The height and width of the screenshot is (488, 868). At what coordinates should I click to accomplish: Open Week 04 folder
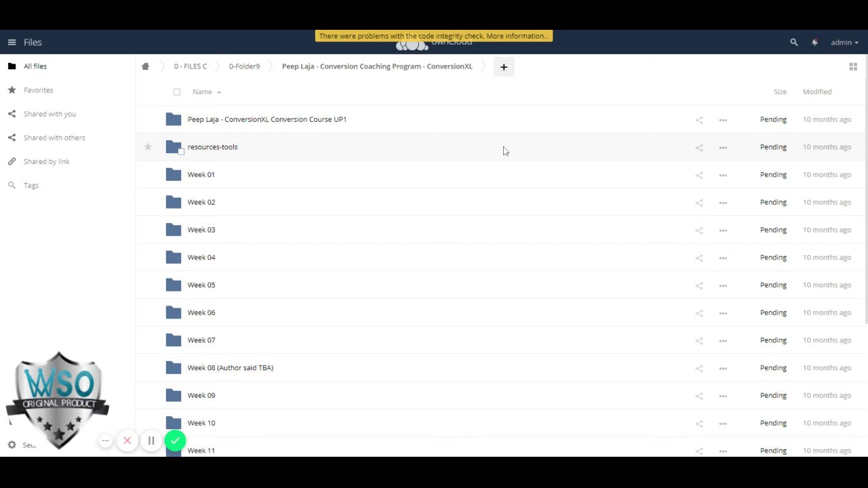click(x=201, y=258)
